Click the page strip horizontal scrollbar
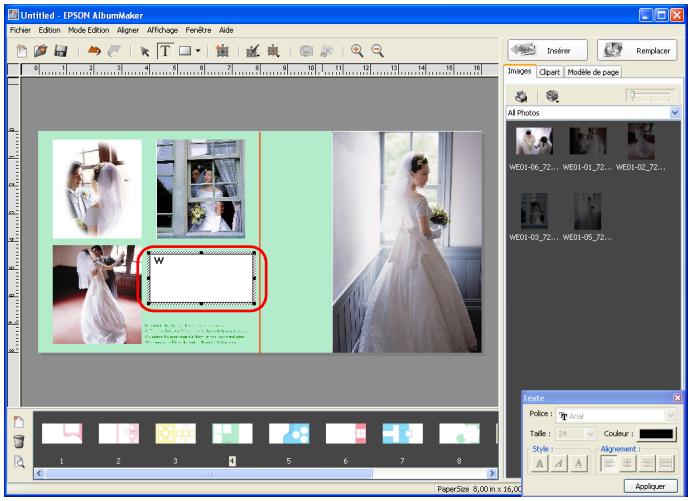692x501 pixels. coord(209,474)
